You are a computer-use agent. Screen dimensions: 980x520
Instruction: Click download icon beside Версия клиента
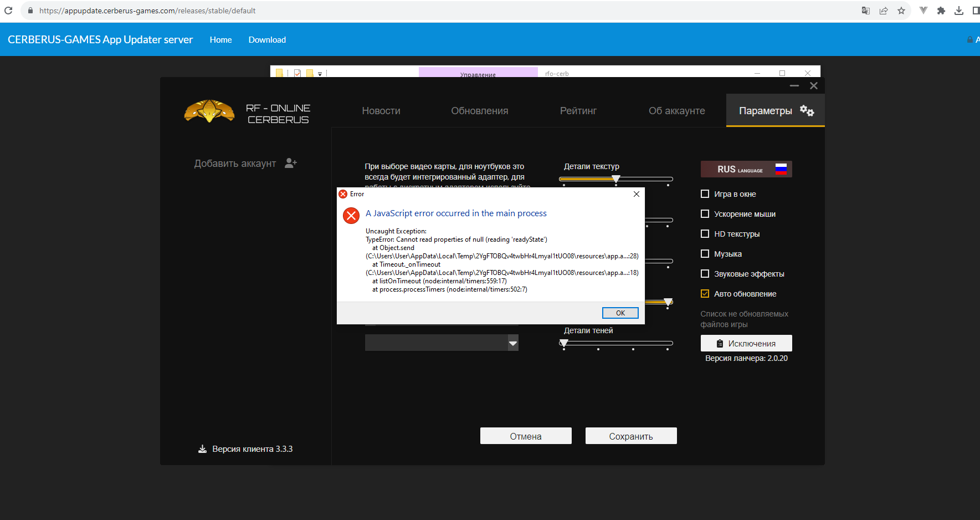pyautogui.click(x=202, y=449)
